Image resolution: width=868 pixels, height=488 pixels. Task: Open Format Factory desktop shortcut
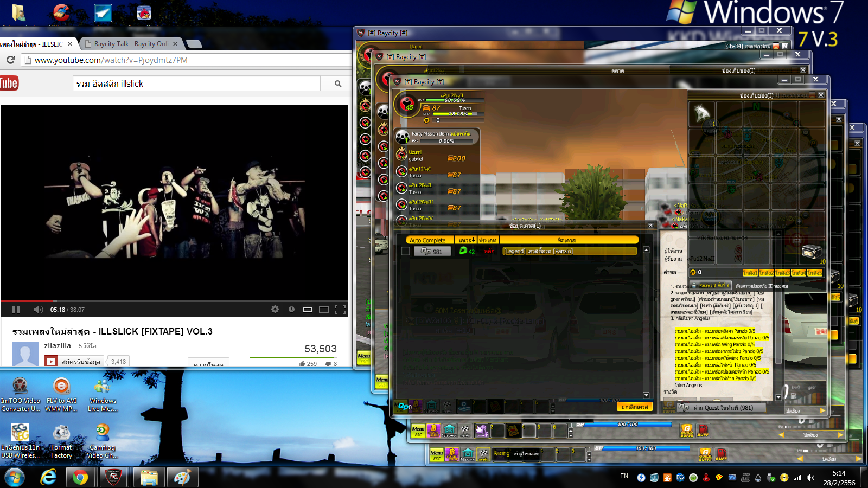click(x=61, y=442)
